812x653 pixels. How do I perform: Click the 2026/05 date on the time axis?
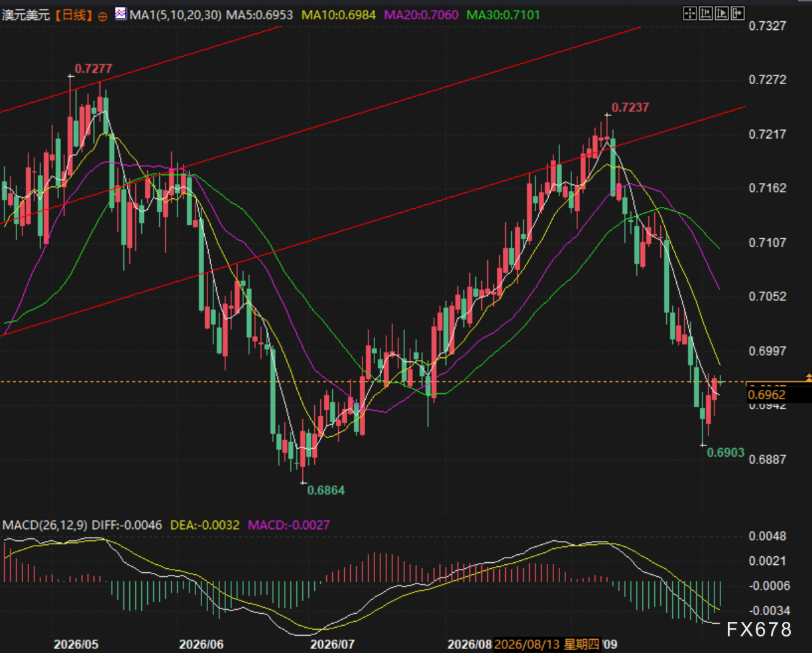[76, 644]
